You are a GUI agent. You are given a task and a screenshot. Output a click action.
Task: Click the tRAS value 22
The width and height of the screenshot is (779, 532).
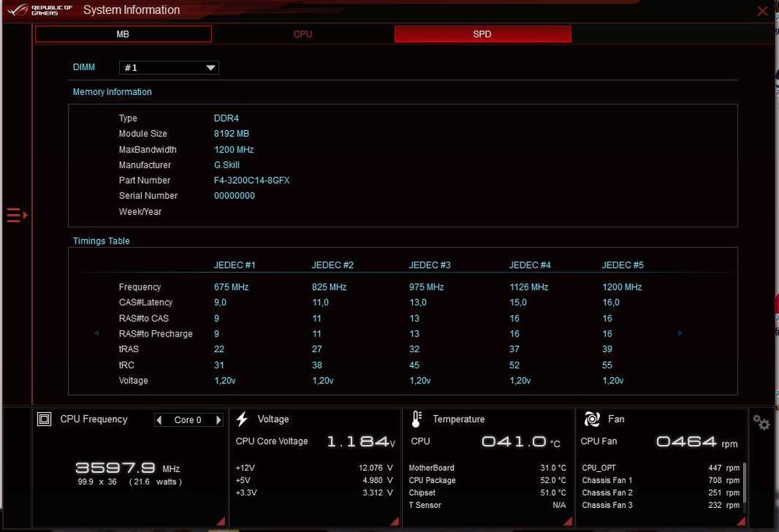(219, 349)
